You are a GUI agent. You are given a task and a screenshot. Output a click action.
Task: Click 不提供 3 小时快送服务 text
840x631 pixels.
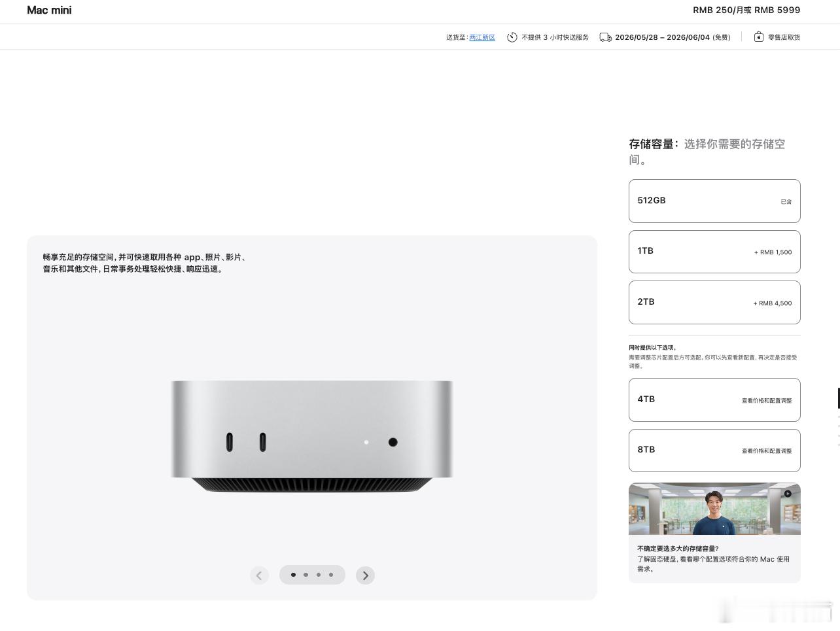tap(555, 37)
